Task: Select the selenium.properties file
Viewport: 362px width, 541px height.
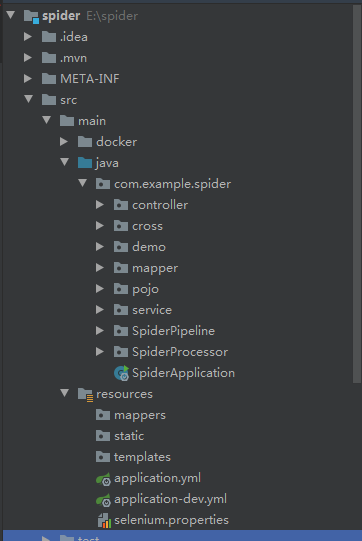Action: click(172, 520)
